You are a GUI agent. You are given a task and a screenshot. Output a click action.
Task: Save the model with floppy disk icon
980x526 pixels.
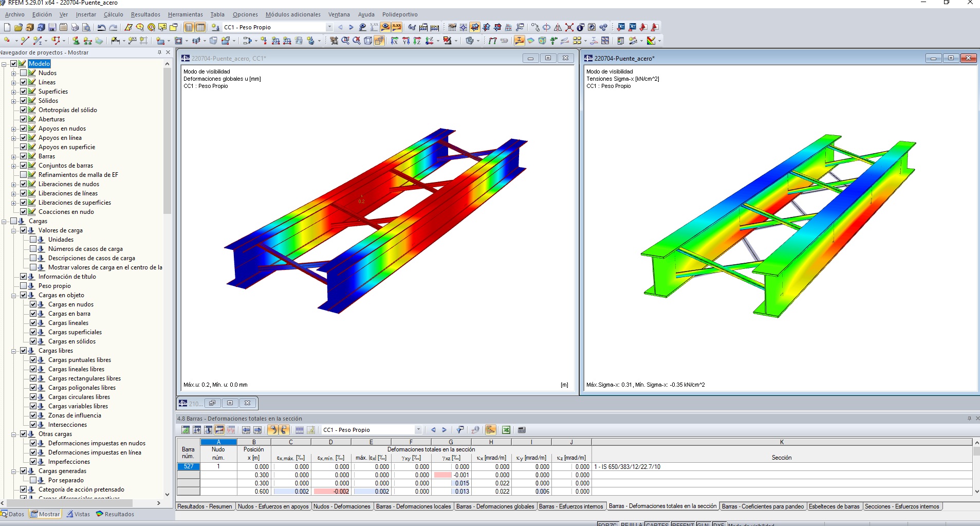pos(52,27)
